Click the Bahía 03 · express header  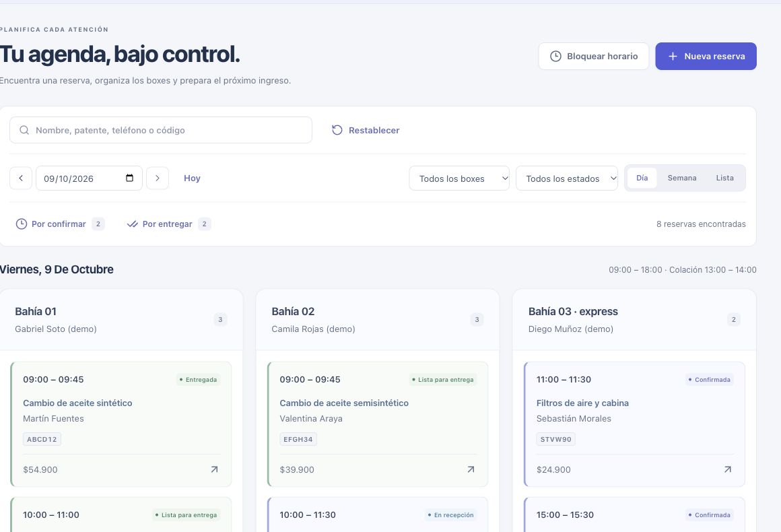(634, 320)
